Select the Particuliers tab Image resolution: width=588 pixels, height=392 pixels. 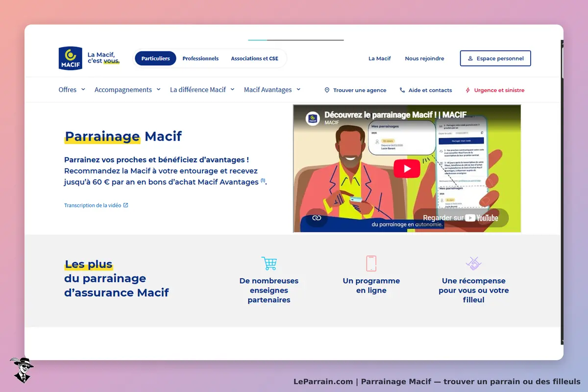(x=155, y=58)
